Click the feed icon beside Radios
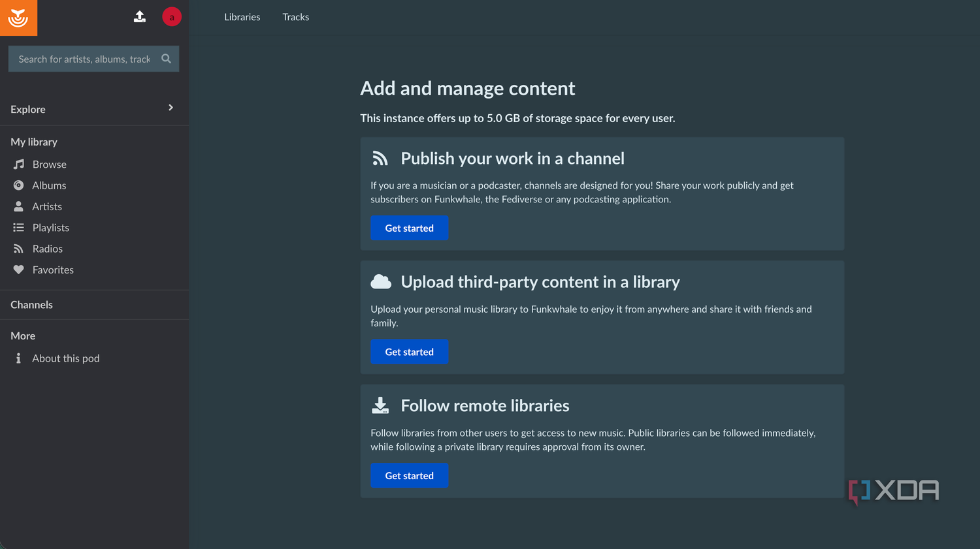 click(19, 249)
